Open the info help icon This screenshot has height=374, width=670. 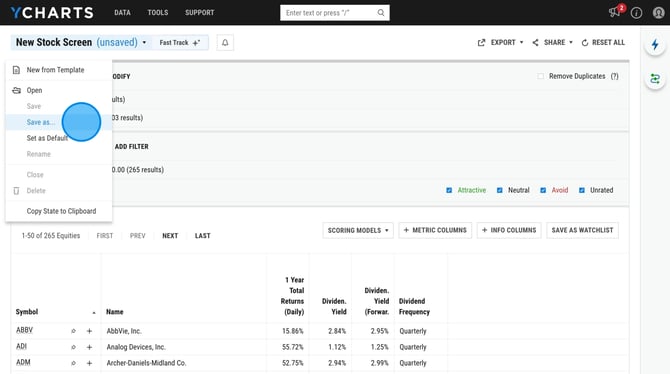pos(636,13)
